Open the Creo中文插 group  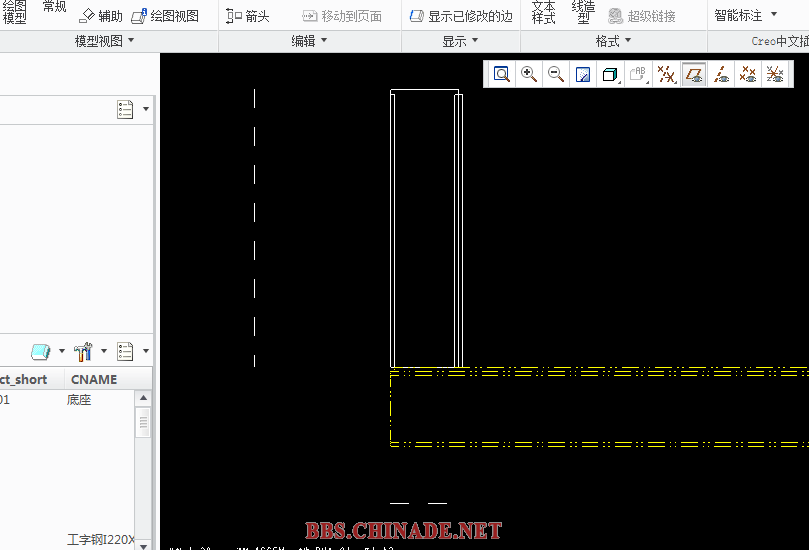pyautogui.click(x=780, y=41)
